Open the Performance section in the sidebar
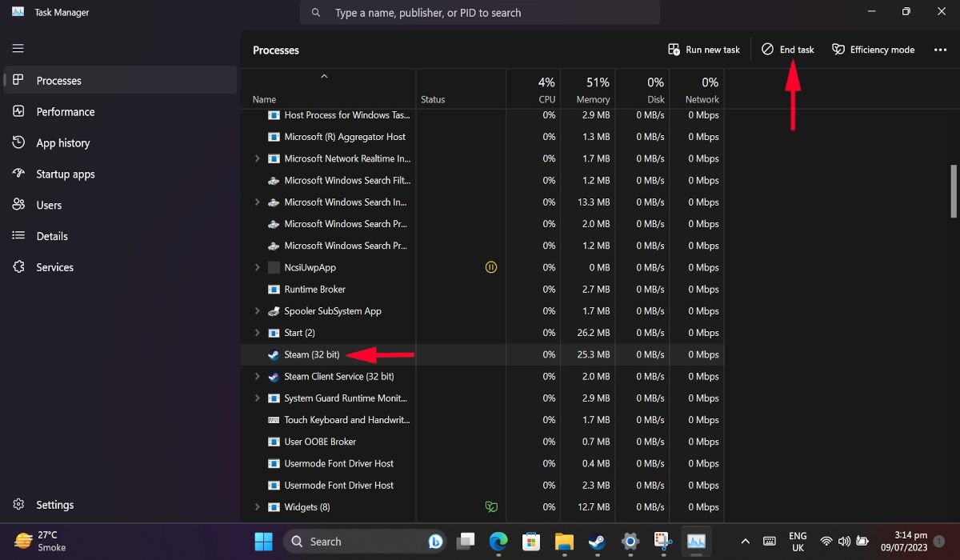The height and width of the screenshot is (560, 960). tap(65, 111)
